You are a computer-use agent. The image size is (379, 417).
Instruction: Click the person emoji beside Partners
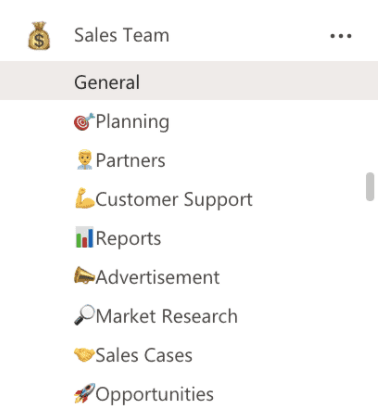(x=85, y=160)
